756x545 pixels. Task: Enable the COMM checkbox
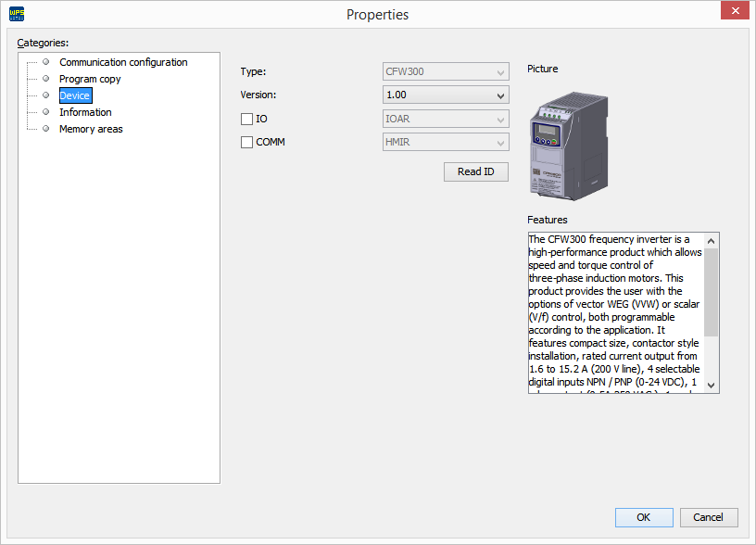tap(246, 141)
